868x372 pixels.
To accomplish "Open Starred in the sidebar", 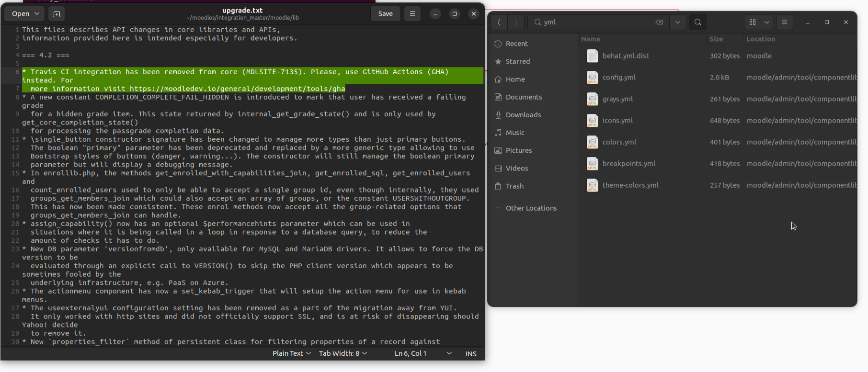I will coord(532,61).
